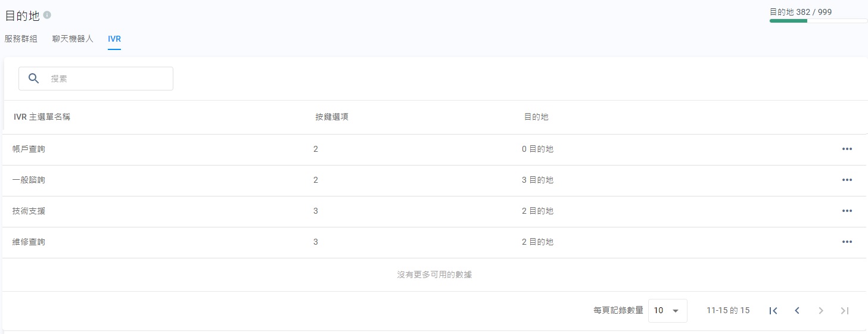Click the info icon beside 目的地 title
The height and width of the screenshot is (334, 868).
[x=47, y=15]
